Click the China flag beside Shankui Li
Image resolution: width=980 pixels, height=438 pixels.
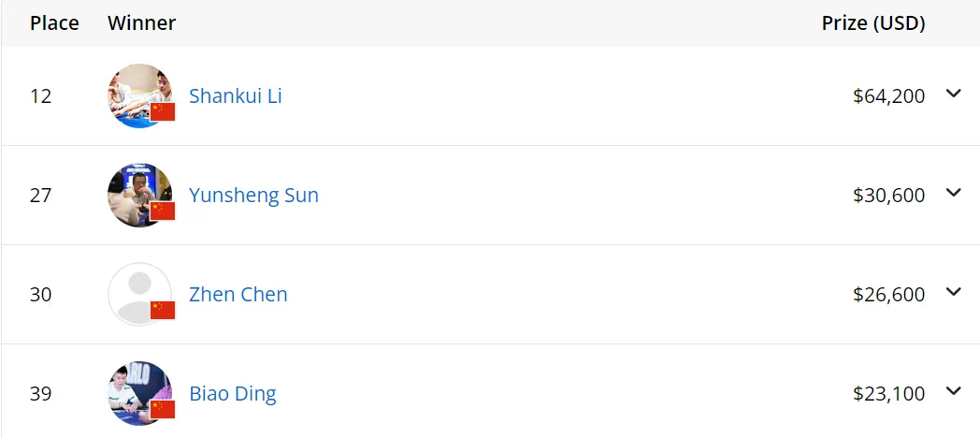163,111
